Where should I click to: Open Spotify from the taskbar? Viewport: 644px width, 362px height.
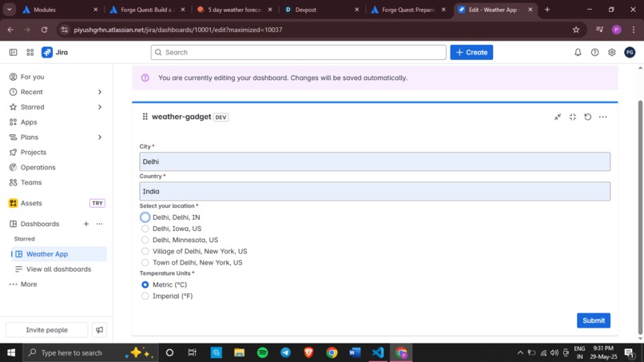coord(262,352)
